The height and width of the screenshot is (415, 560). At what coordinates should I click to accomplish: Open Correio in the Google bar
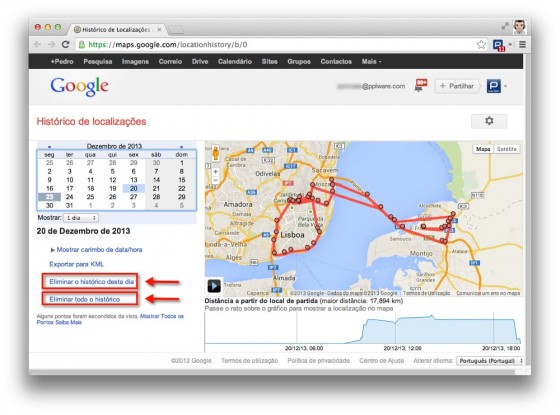[x=170, y=61]
